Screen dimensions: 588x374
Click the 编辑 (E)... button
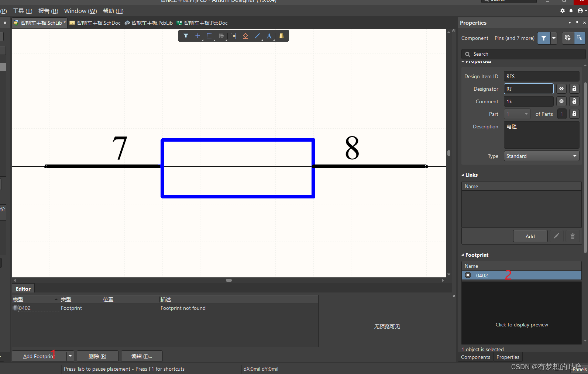[142, 356]
